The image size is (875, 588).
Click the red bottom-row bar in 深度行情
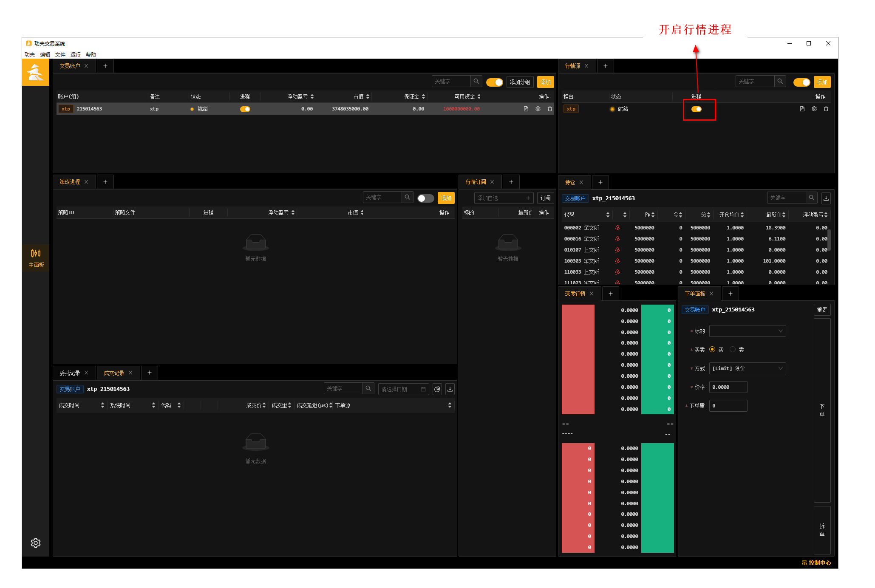click(x=578, y=547)
